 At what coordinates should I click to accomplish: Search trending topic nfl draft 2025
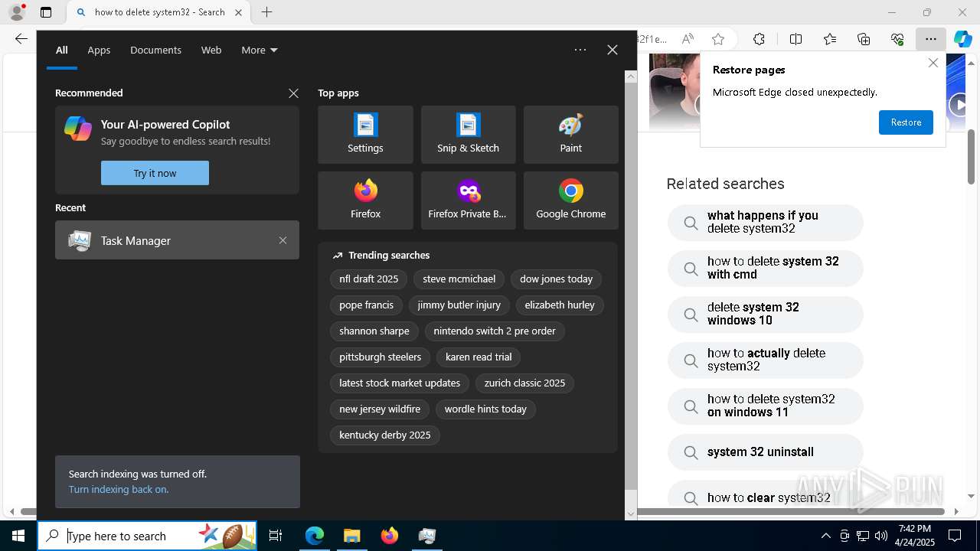click(x=369, y=279)
